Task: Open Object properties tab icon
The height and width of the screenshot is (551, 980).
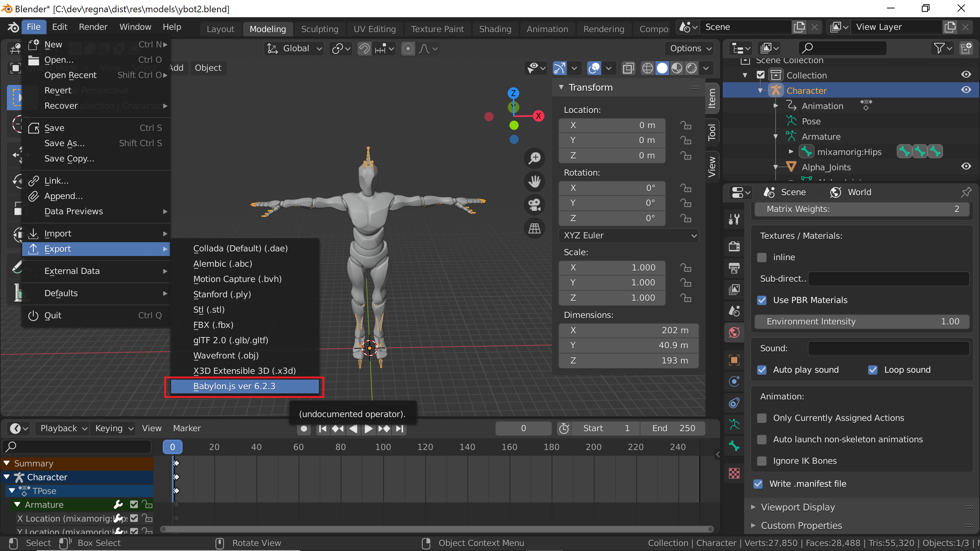Action: pos(734,360)
